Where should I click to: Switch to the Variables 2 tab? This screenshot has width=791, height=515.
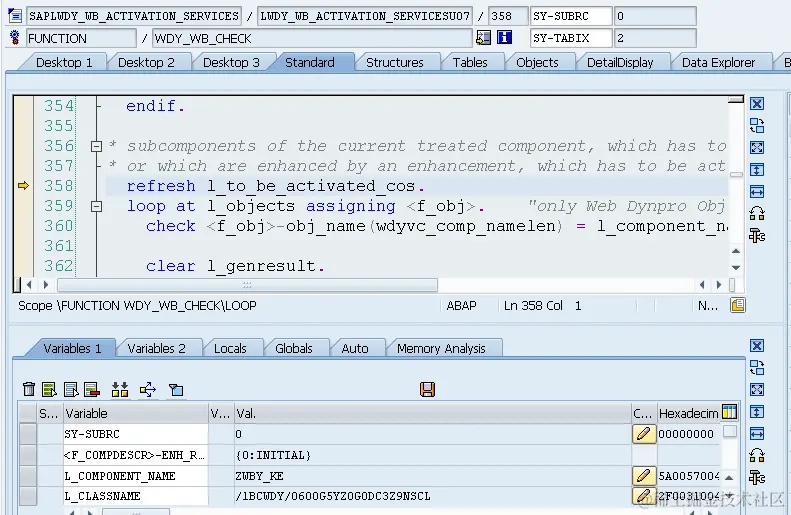click(156, 349)
